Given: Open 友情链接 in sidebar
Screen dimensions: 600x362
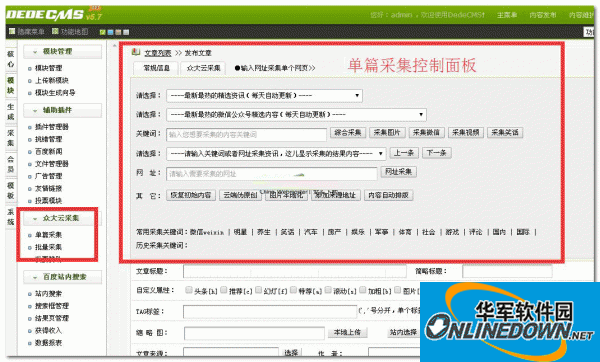Looking at the screenshot, I should click(x=49, y=188).
